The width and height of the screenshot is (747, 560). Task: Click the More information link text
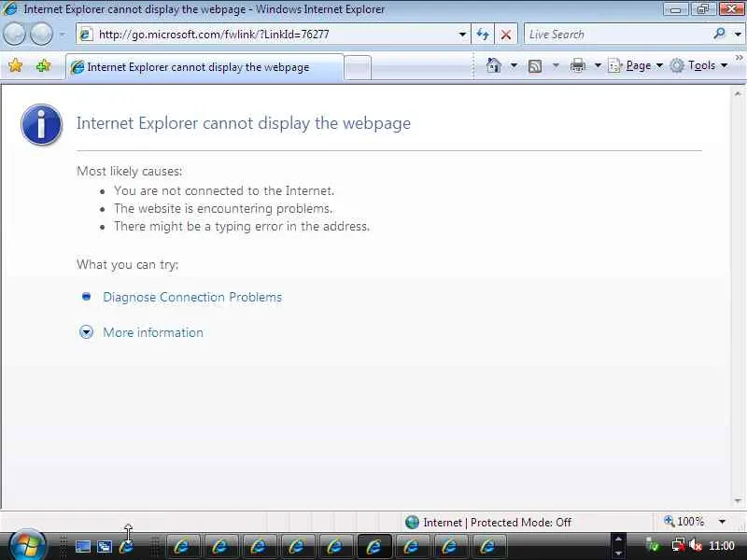point(153,332)
